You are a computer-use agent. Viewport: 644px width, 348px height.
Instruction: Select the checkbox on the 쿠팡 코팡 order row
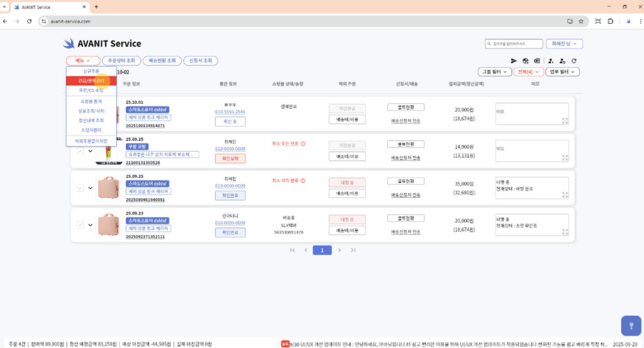[80, 150]
